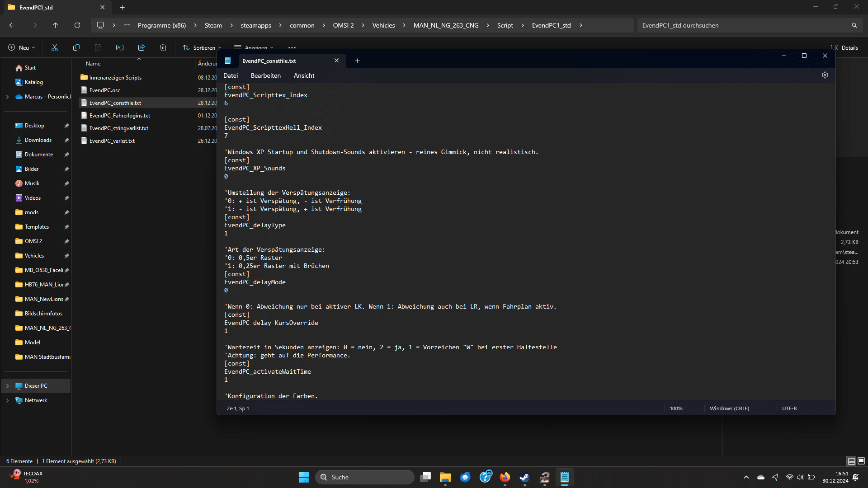Refresh the current folder view
This screenshot has height=488, width=868.
click(77, 25)
